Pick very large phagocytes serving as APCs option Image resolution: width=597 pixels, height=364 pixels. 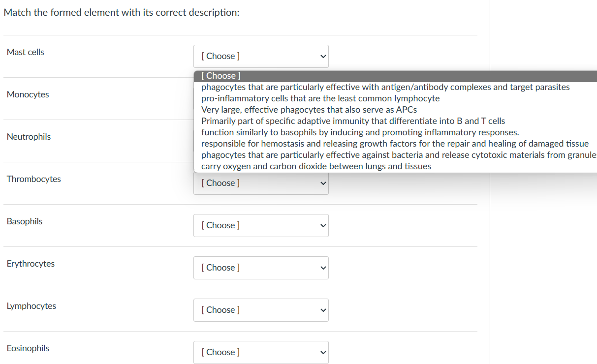tap(309, 110)
